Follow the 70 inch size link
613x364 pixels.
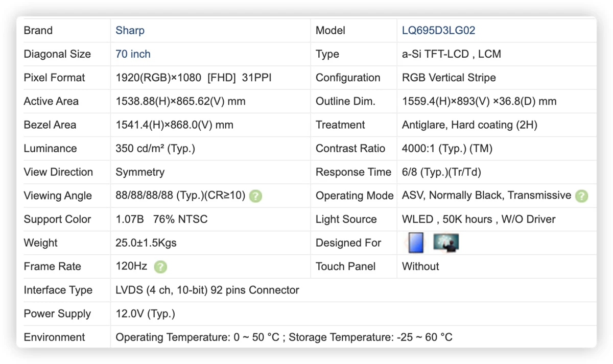coord(133,54)
